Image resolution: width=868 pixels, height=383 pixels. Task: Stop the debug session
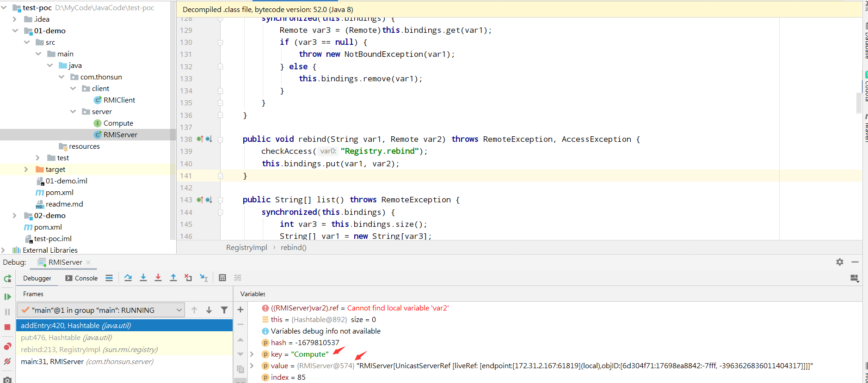pos(7,327)
